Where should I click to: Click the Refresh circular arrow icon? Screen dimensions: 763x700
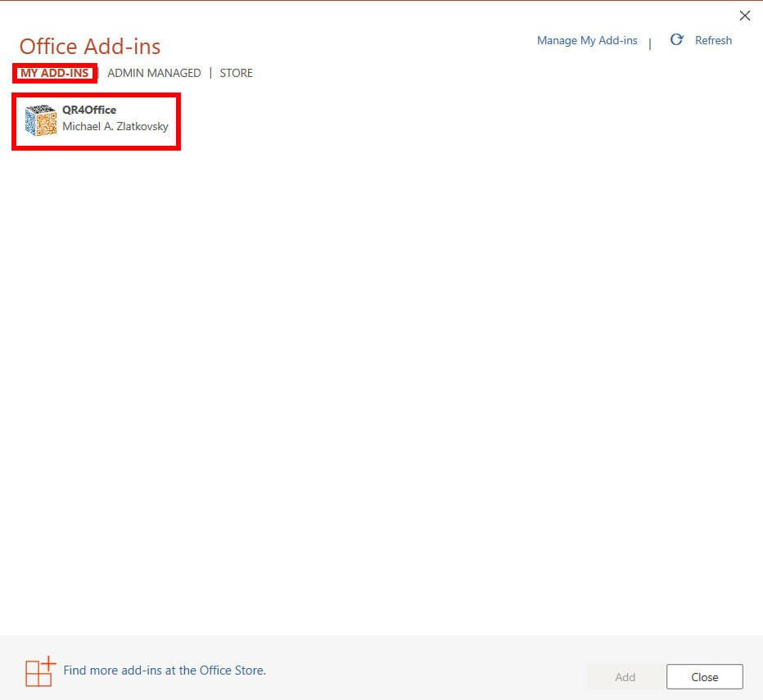pyautogui.click(x=676, y=40)
